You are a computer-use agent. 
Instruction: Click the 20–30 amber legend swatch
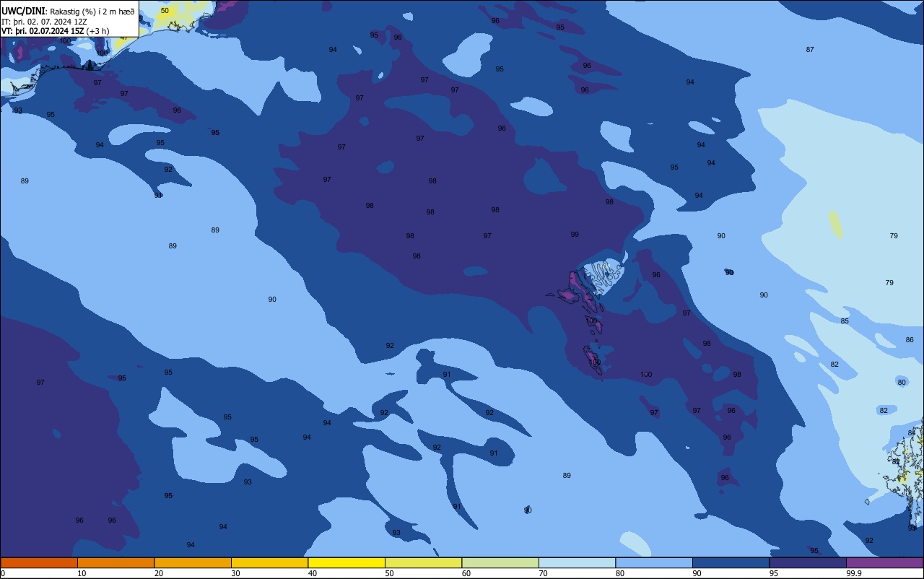(x=193, y=562)
